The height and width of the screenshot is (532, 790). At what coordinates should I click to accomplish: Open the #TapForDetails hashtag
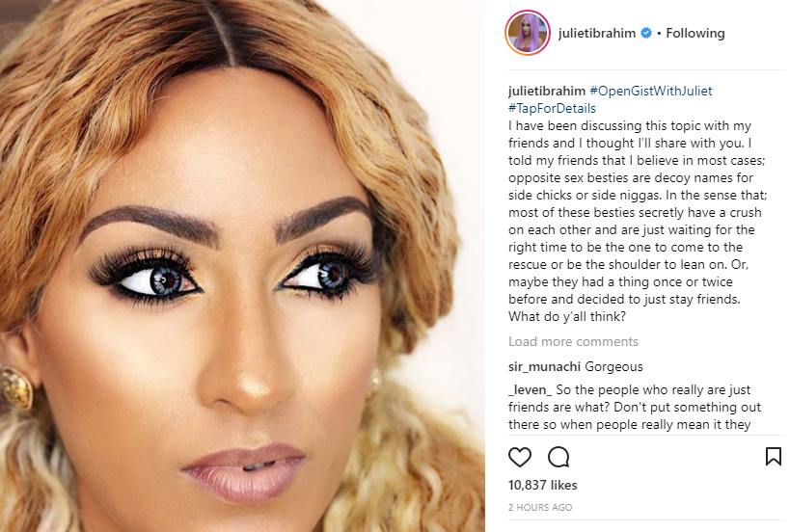click(x=552, y=108)
